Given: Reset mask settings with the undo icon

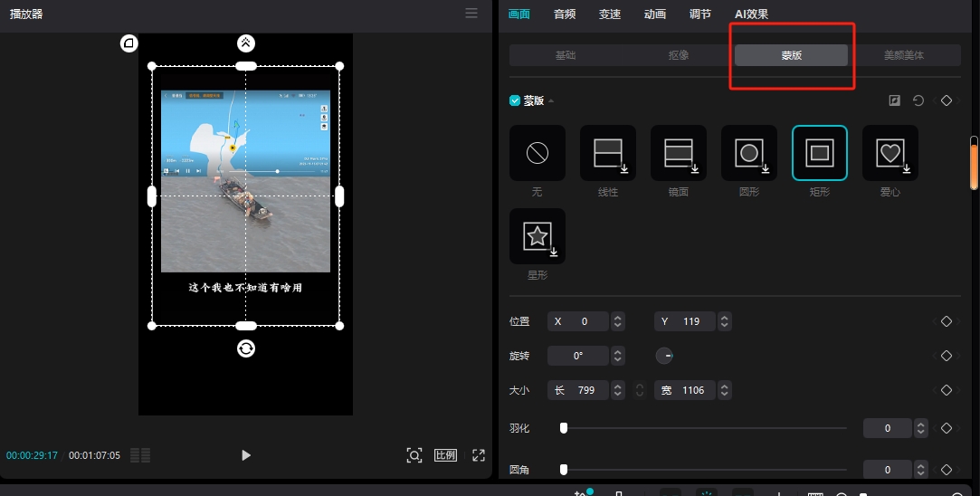Looking at the screenshot, I should (918, 100).
